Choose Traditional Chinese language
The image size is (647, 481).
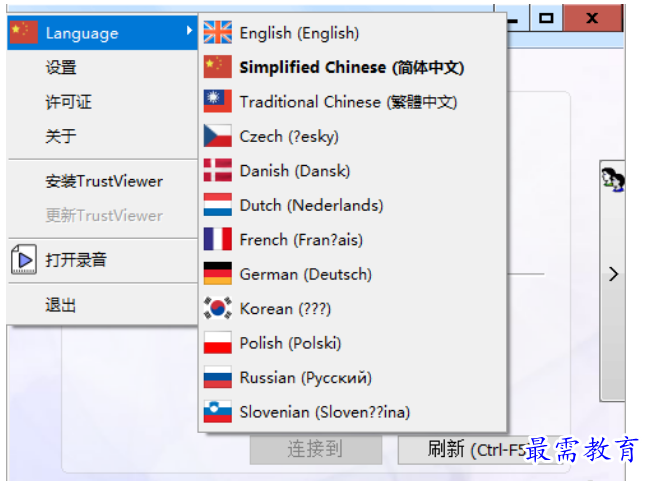pos(347,102)
